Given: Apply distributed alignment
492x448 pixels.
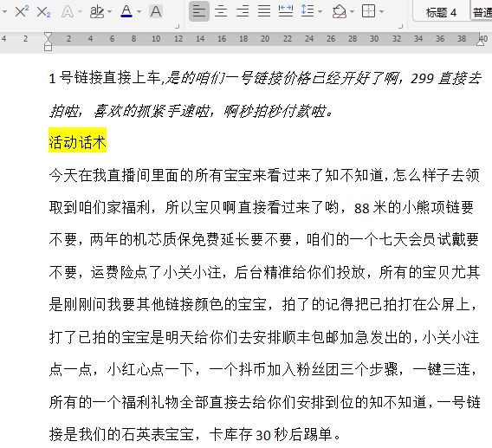Looking at the screenshot, I should [x=286, y=11].
